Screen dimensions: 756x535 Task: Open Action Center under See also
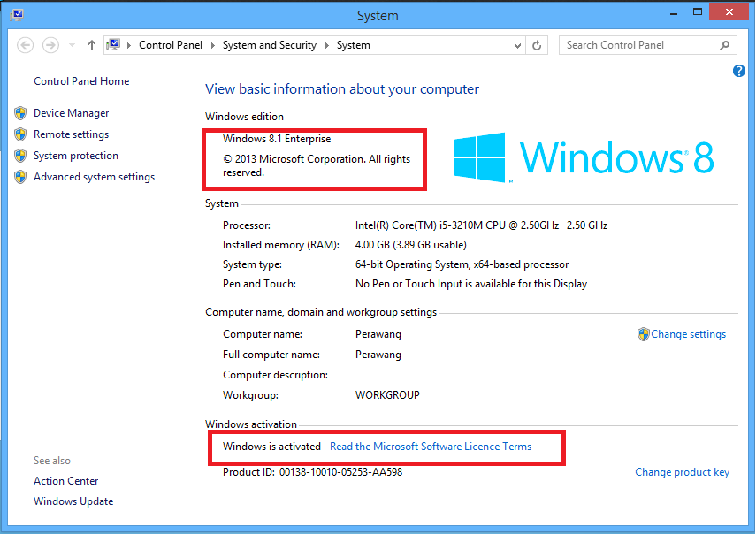pyautogui.click(x=66, y=481)
